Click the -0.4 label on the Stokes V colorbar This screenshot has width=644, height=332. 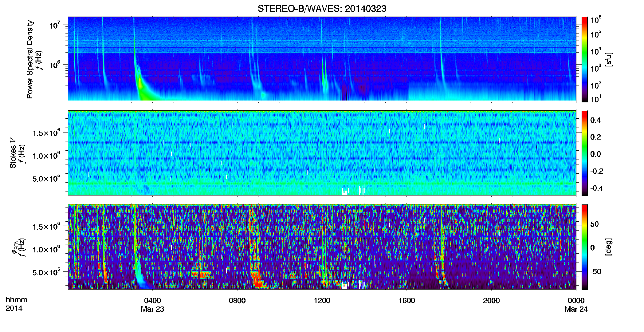(597, 188)
